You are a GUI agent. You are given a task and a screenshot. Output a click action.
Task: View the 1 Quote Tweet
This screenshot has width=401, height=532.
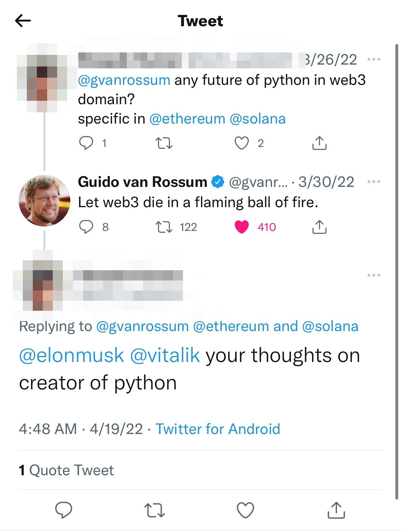[x=66, y=470]
